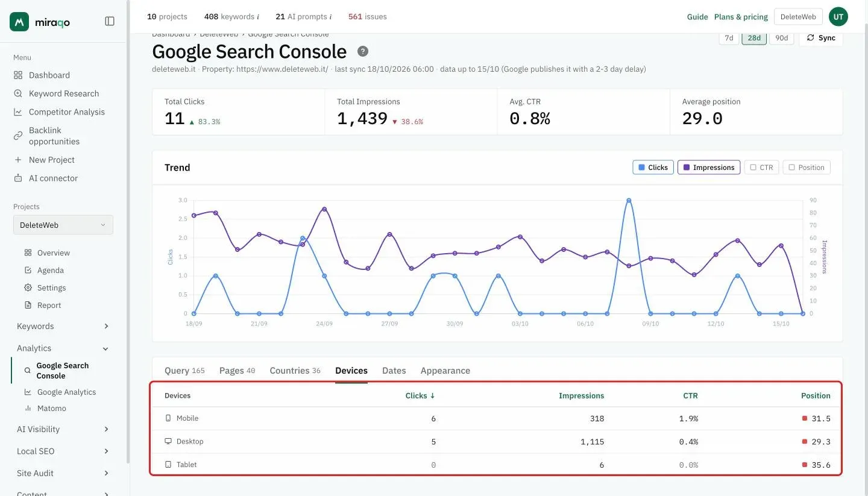
Task: Open Plans & pricing link
Action: (741, 17)
